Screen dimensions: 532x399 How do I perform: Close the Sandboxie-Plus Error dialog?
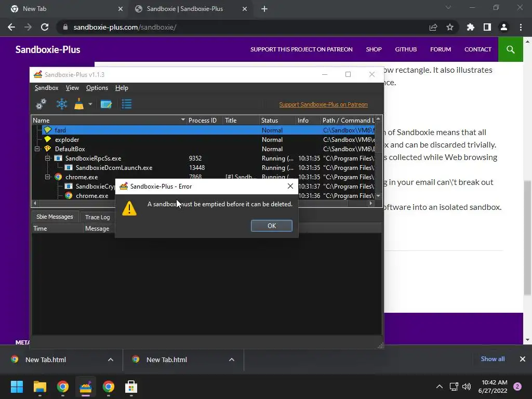tap(290, 186)
